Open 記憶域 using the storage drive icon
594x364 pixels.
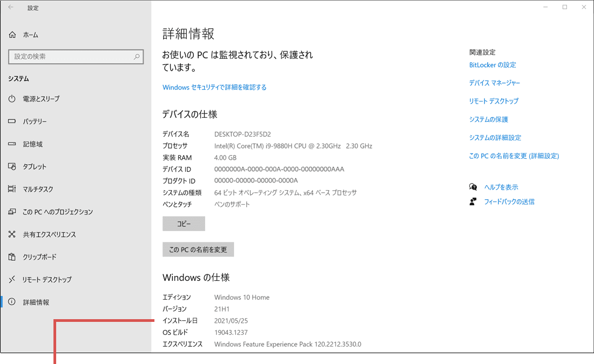coord(12,144)
